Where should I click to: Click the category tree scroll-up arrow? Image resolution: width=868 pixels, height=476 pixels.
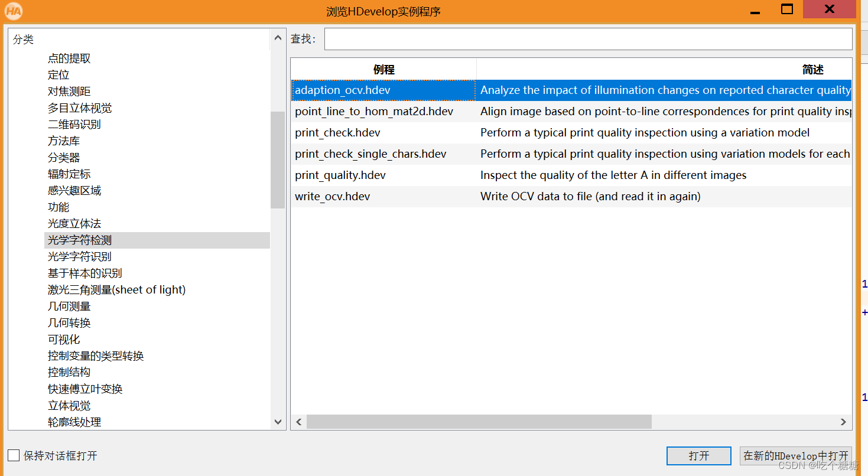coord(278,39)
